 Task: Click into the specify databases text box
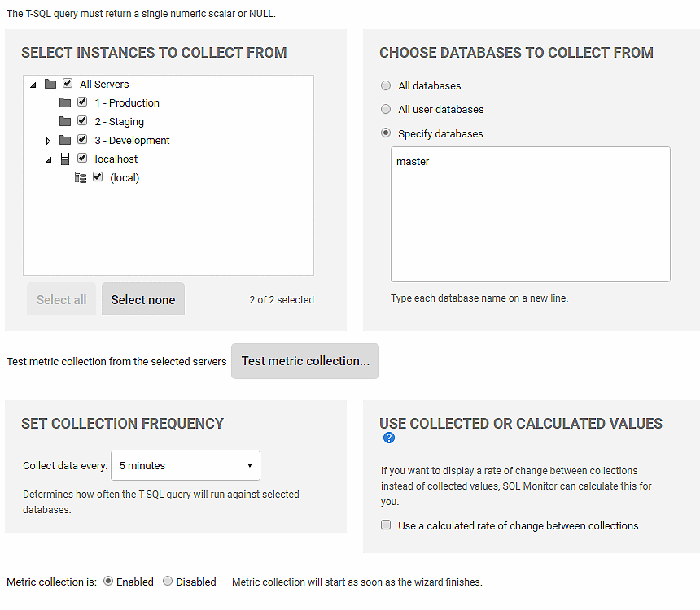tap(531, 214)
